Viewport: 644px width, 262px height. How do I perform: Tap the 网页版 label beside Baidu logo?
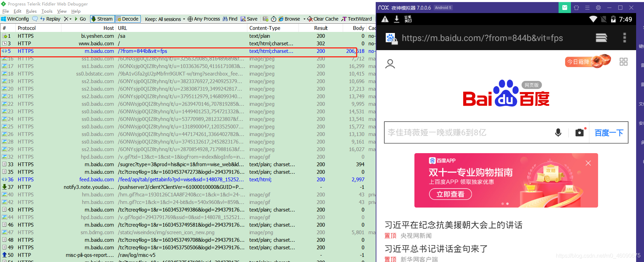(531, 85)
